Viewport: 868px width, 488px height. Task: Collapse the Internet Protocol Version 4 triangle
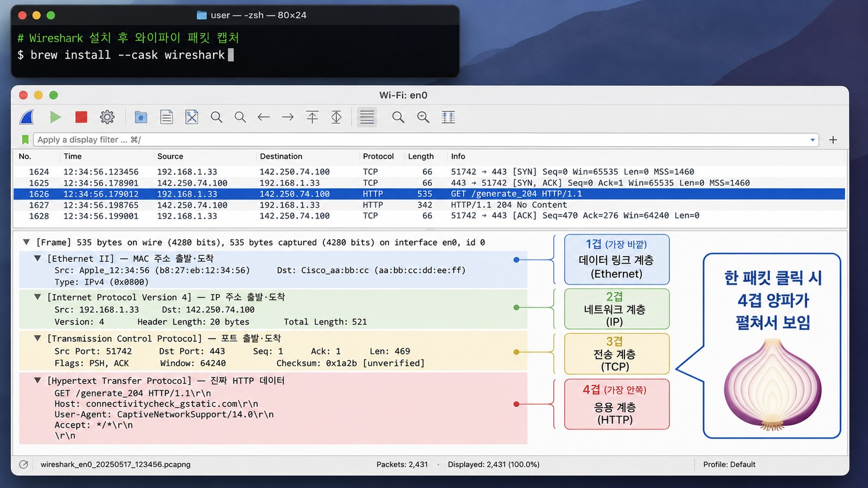coord(37,297)
